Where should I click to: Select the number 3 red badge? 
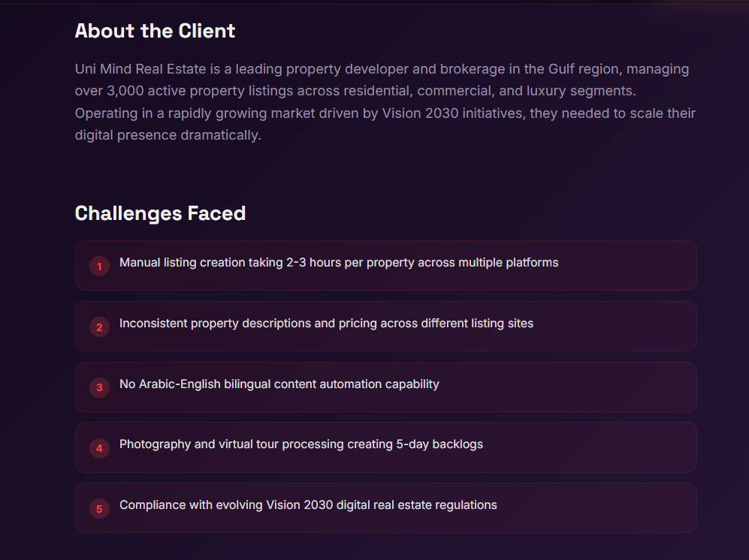pos(99,388)
